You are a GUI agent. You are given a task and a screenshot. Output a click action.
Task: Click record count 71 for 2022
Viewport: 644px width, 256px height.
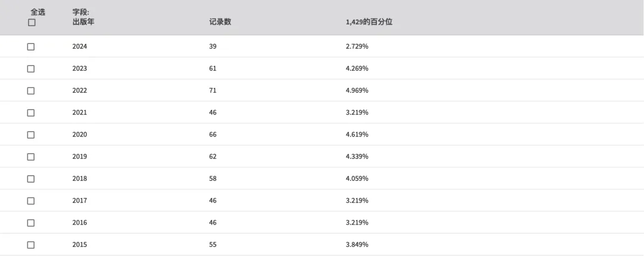213,90
